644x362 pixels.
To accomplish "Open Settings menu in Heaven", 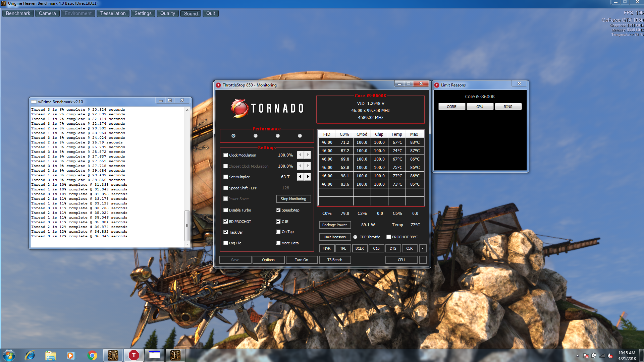I will click(x=143, y=13).
